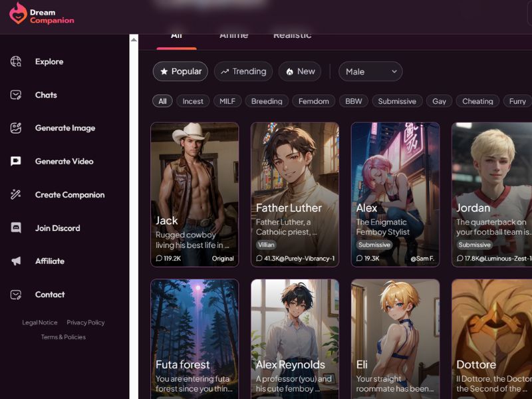Click the chat count icon on Father Luther
Viewport: 532px width, 399px height.
pos(259,258)
